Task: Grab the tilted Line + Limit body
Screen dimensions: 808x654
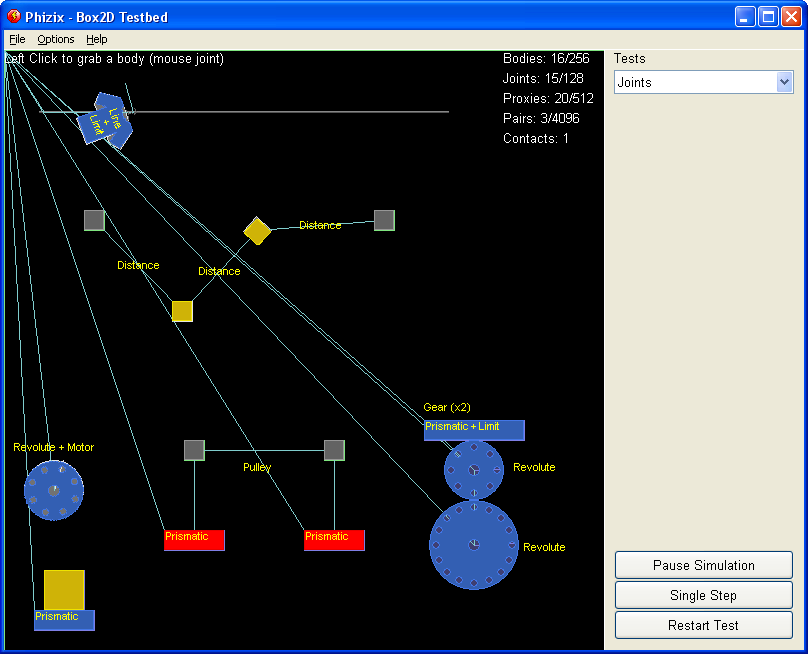Action: (x=105, y=121)
